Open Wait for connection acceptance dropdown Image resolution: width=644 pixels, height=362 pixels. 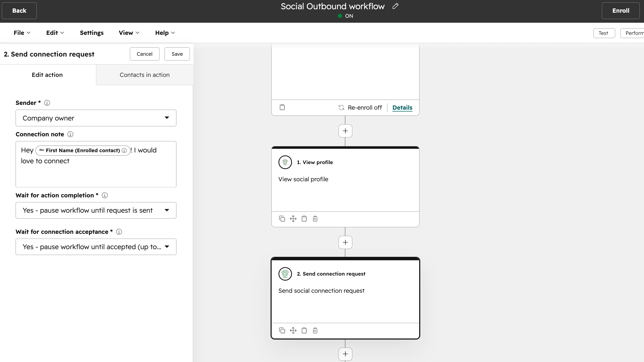(x=96, y=247)
